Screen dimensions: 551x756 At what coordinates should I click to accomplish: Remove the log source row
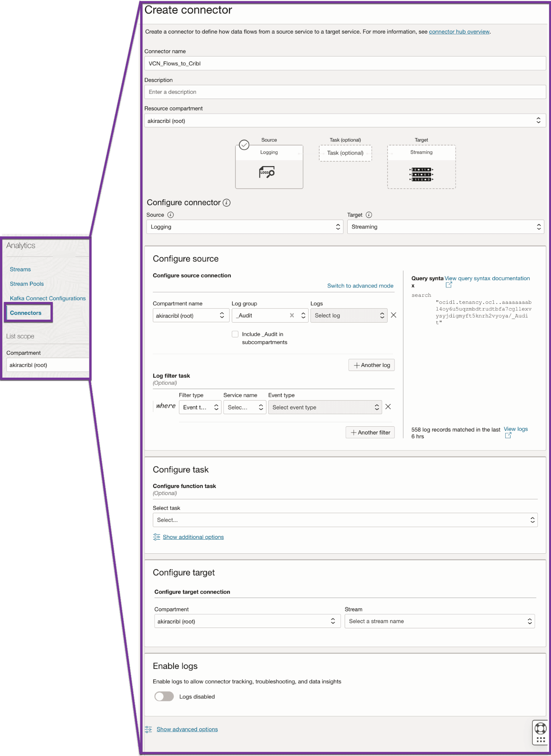click(393, 315)
